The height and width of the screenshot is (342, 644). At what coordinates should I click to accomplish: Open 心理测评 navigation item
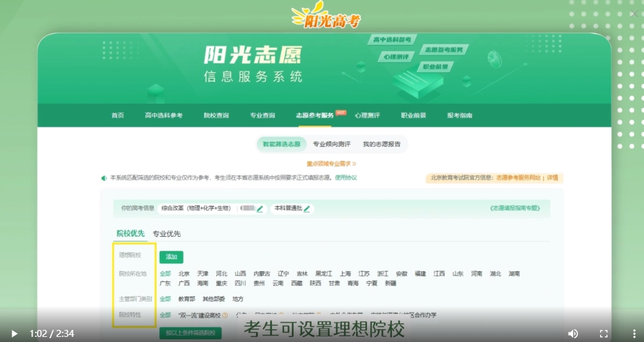[367, 115]
